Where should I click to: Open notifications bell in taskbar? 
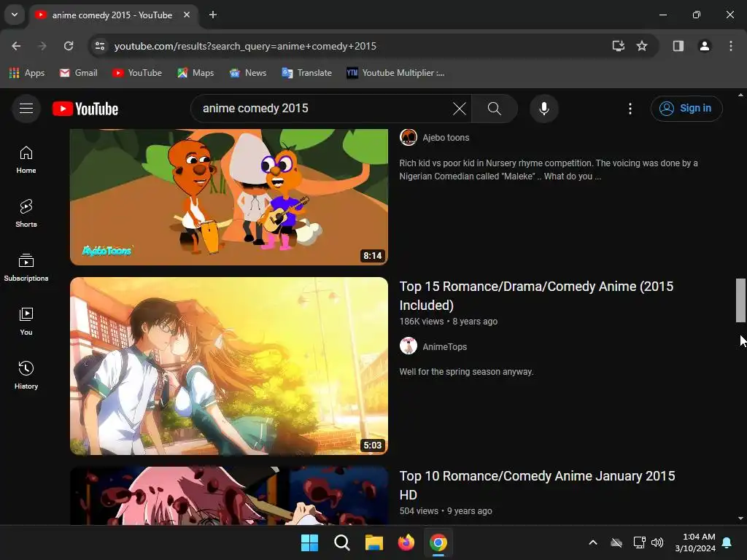pos(727,542)
